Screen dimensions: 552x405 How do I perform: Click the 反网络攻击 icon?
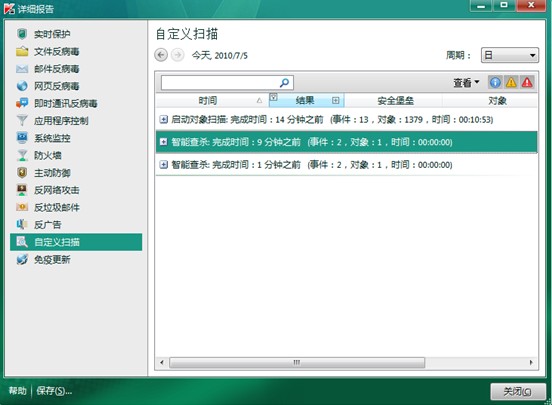tap(22, 190)
